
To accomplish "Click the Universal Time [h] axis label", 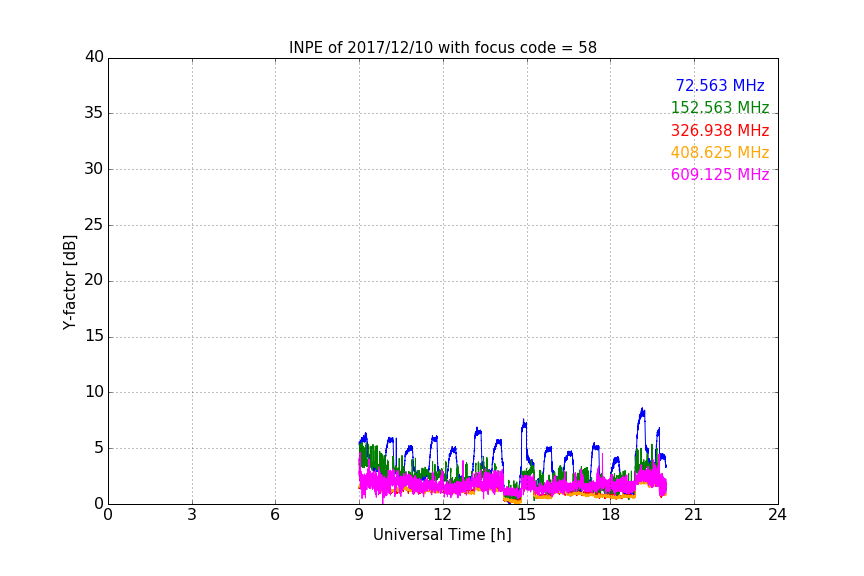I will click(x=442, y=534).
